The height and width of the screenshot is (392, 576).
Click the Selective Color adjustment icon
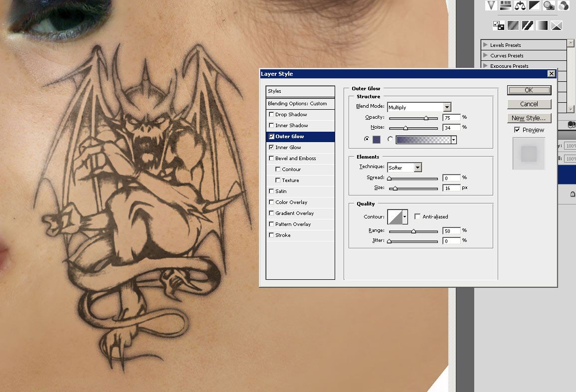tap(557, 25)
